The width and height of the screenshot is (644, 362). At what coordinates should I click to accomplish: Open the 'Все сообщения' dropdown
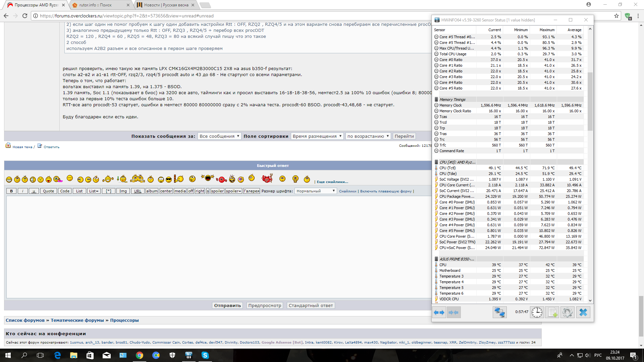click(219, 136)
